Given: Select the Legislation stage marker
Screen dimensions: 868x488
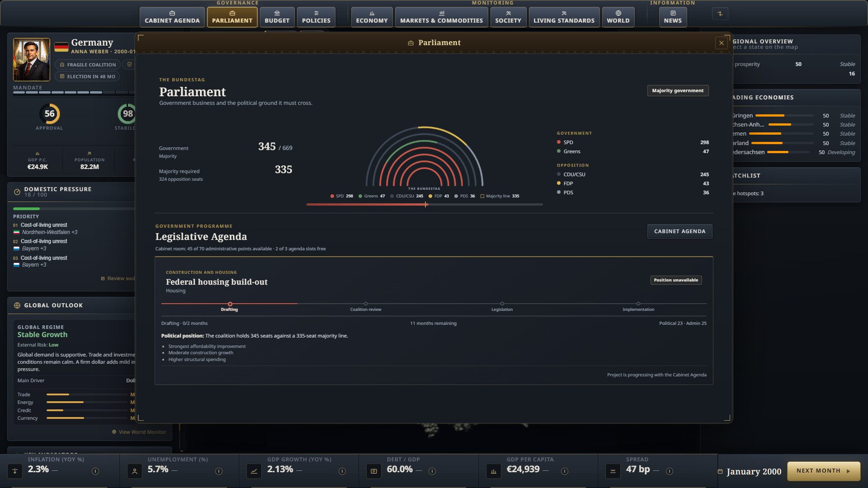Looking at the screenshot, I should coord(502,304).
